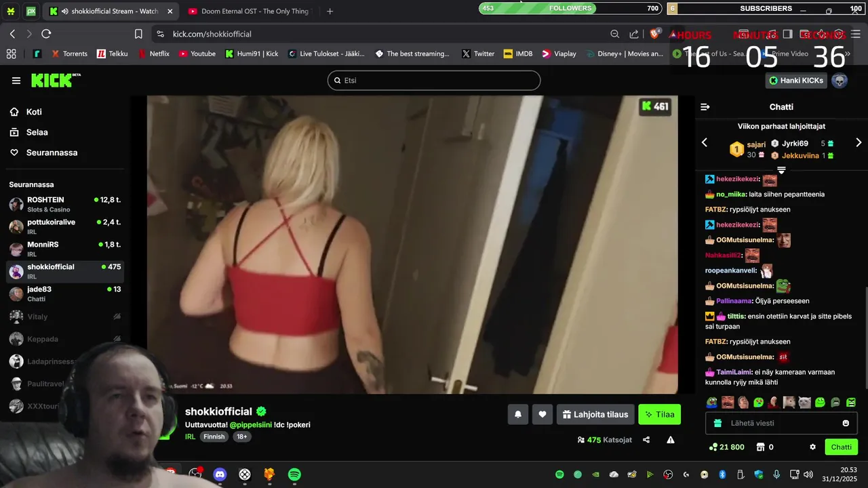
Task: Collapse the Chatti panel with the arrow icon
Action: (x=705, y=107)
